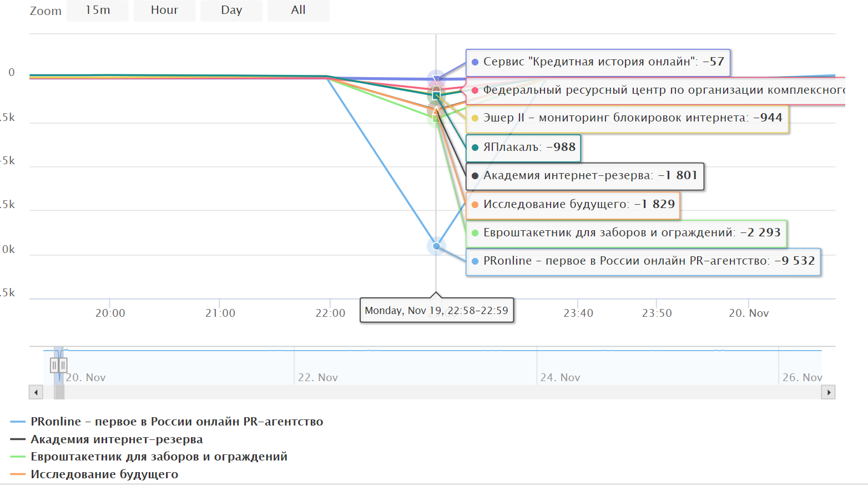
Task: Toggle Исследование будущего series in legend
Action: pos(94,474)
